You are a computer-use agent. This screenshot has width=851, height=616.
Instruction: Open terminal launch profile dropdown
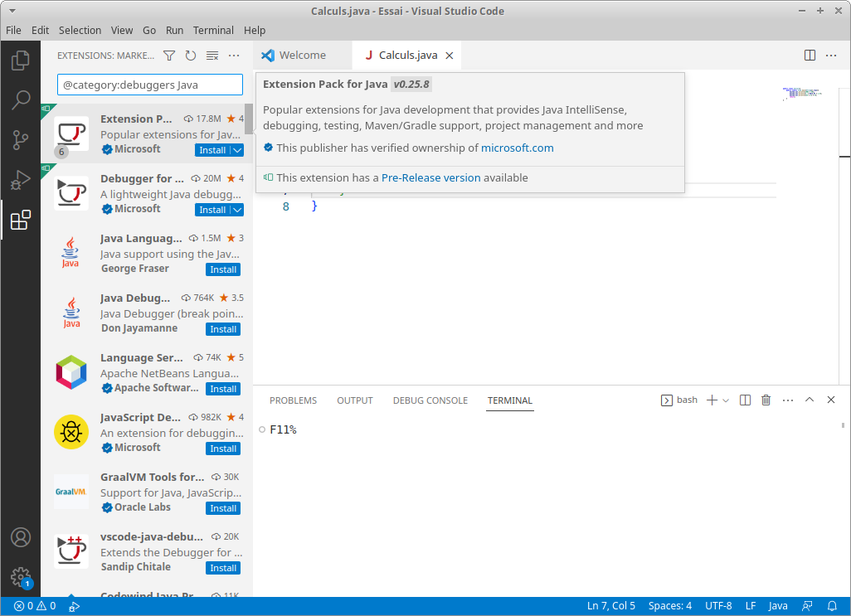pyautogui.click(x=727, y=400)
